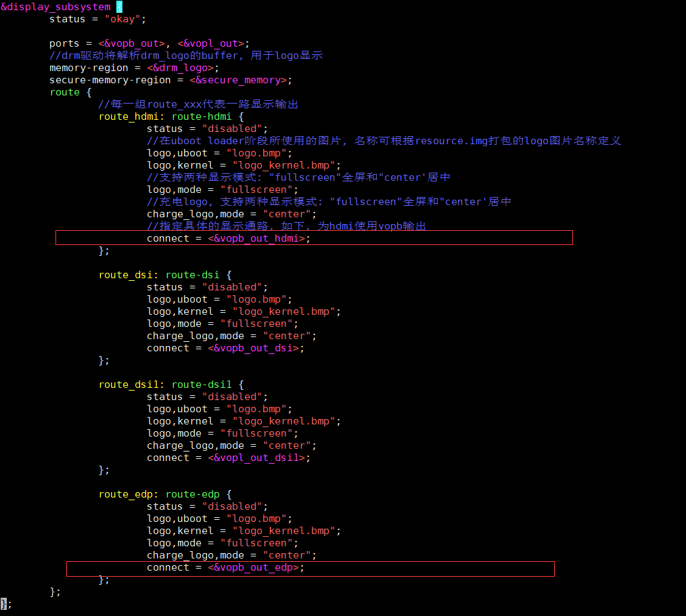Click the route_xxx explanation comment line
Viewport: 686px width, 616px height.
tap(198, 104)
